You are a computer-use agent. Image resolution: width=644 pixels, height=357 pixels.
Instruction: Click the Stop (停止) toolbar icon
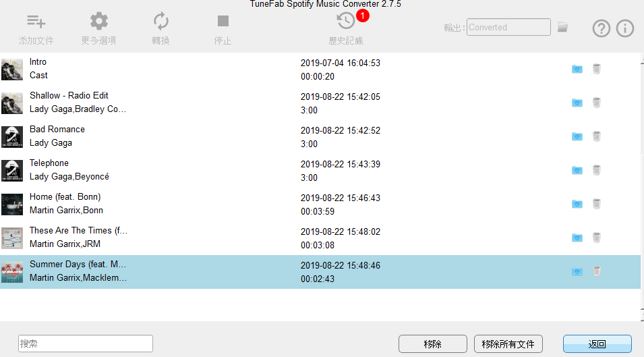click(223, 21)
